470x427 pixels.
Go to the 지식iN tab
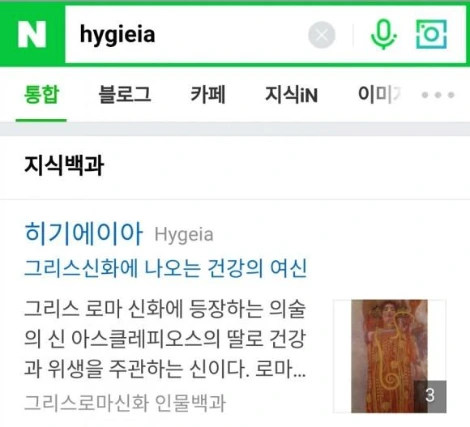291,95
